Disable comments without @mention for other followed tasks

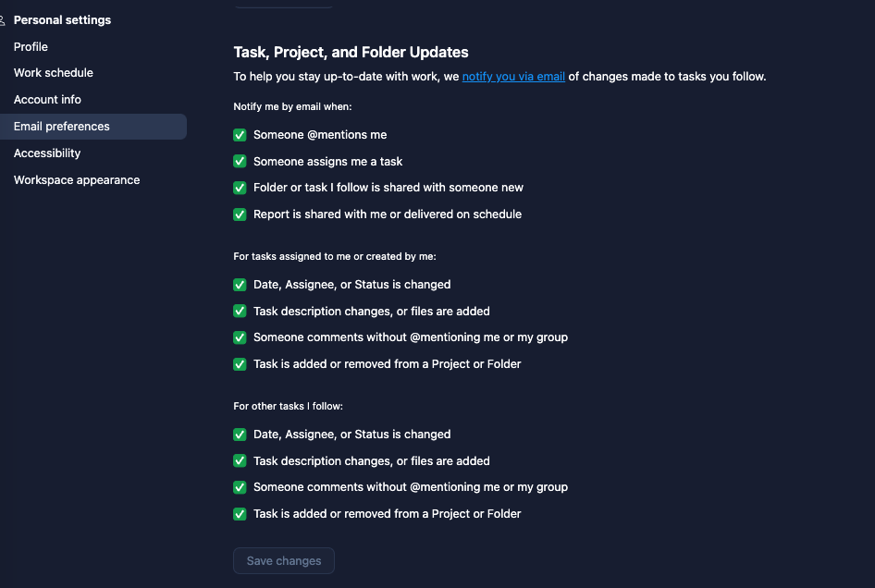tap(240, 487)
